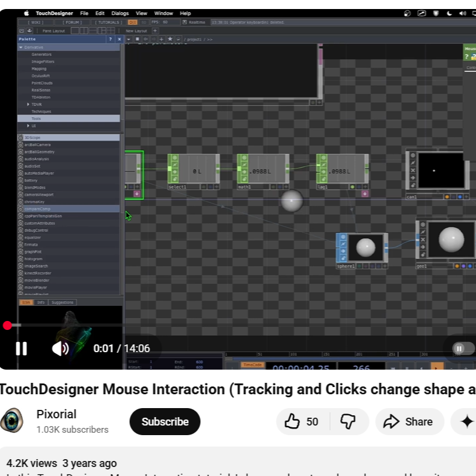The image size is (476, 476).
Task: Close the Palette panel
Action: click(x=120, y=39)
